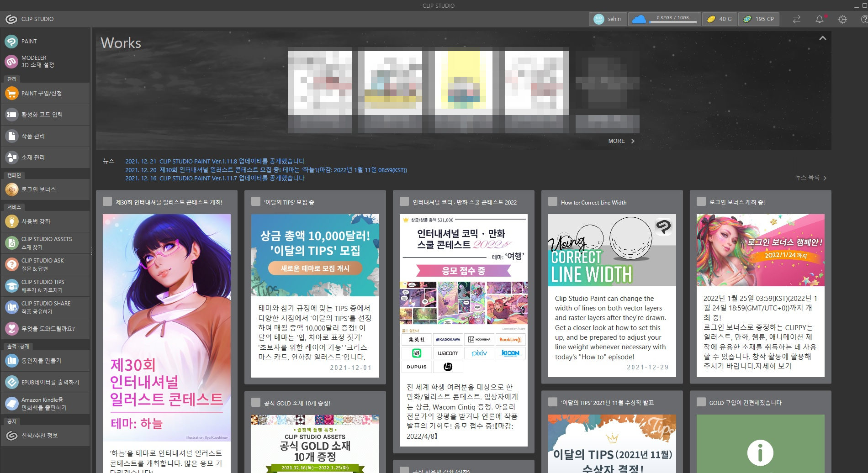Click the 40 G gold coin icon

point(711,19)
